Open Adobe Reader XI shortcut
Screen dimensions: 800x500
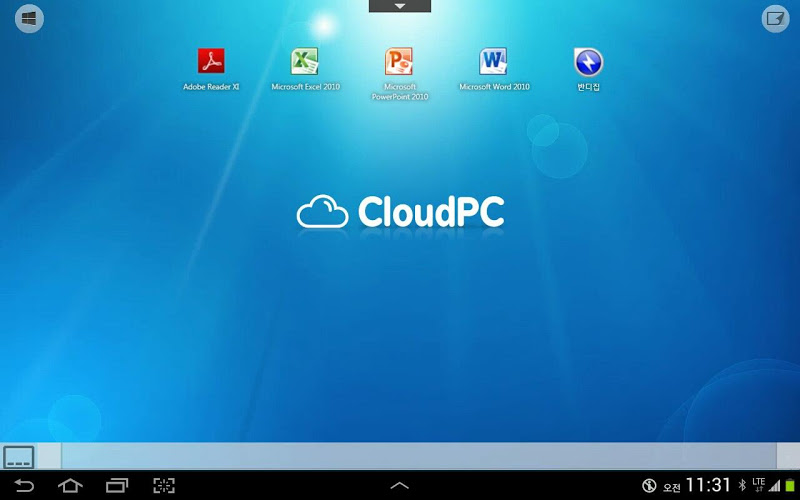211,69
